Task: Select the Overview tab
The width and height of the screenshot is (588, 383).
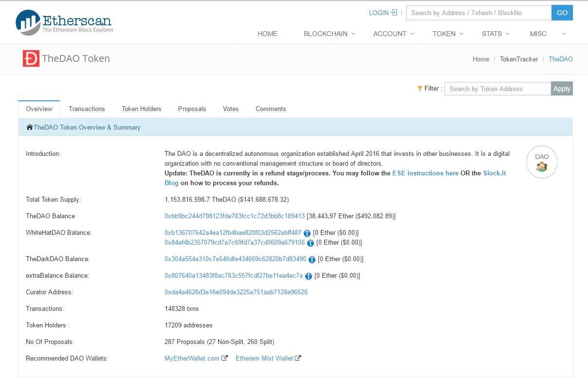Action: 39,109
